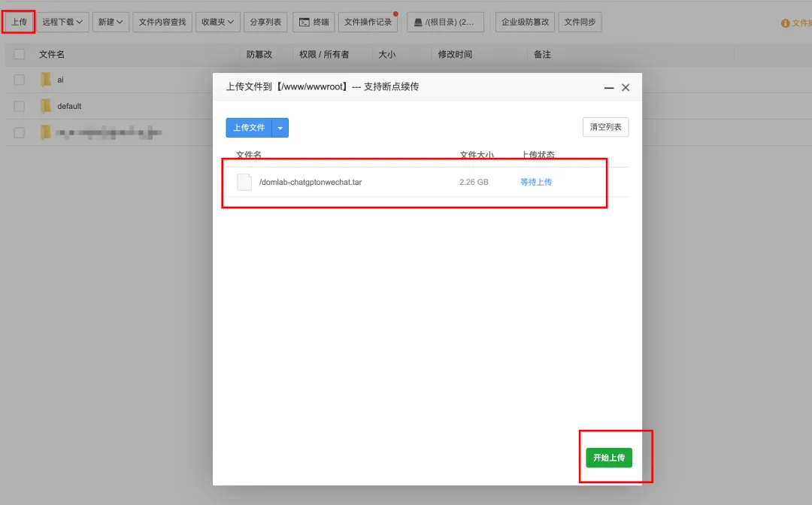Click the 清空列表 button
812x505 pixels.
[605, 127]
